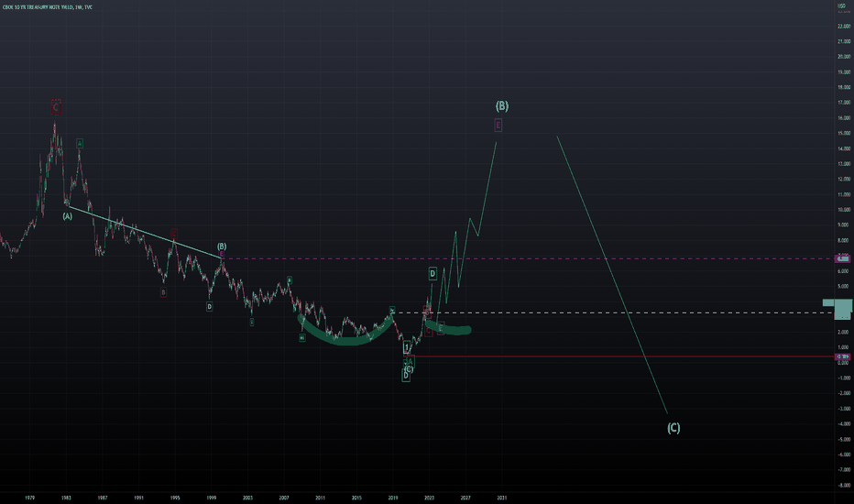Click the 2019 label on time axis

[x=393, y=498]
